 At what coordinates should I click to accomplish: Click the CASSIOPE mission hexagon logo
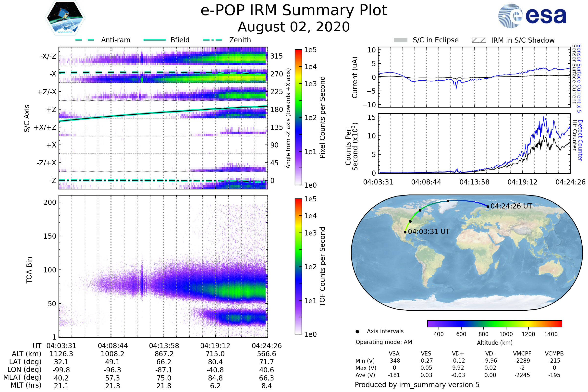(65, 18)
